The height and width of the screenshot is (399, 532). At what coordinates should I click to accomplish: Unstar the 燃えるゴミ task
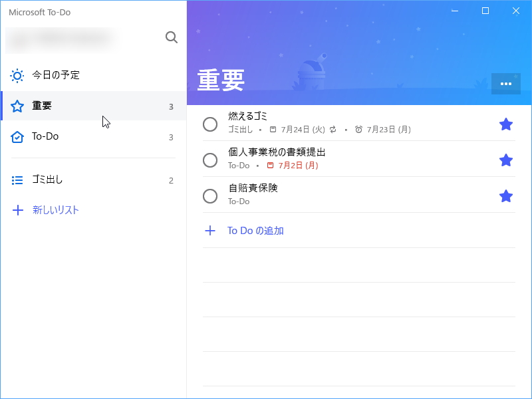506,124
